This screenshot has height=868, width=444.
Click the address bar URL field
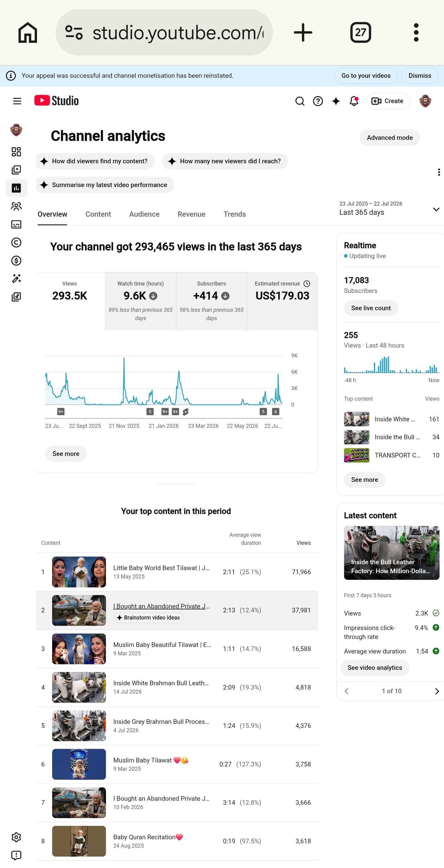164,33
